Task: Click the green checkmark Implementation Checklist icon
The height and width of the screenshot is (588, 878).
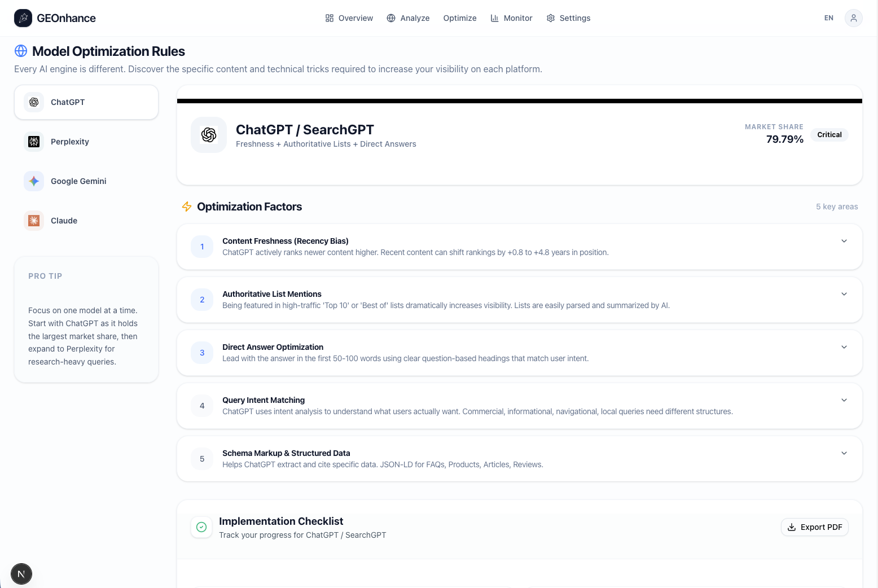Action: 201,527
